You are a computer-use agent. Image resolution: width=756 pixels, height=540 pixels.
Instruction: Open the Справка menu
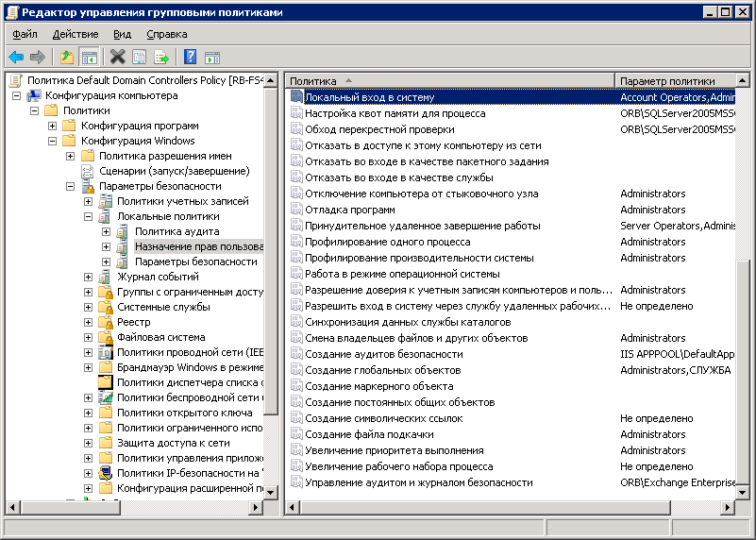pos(167,34)
